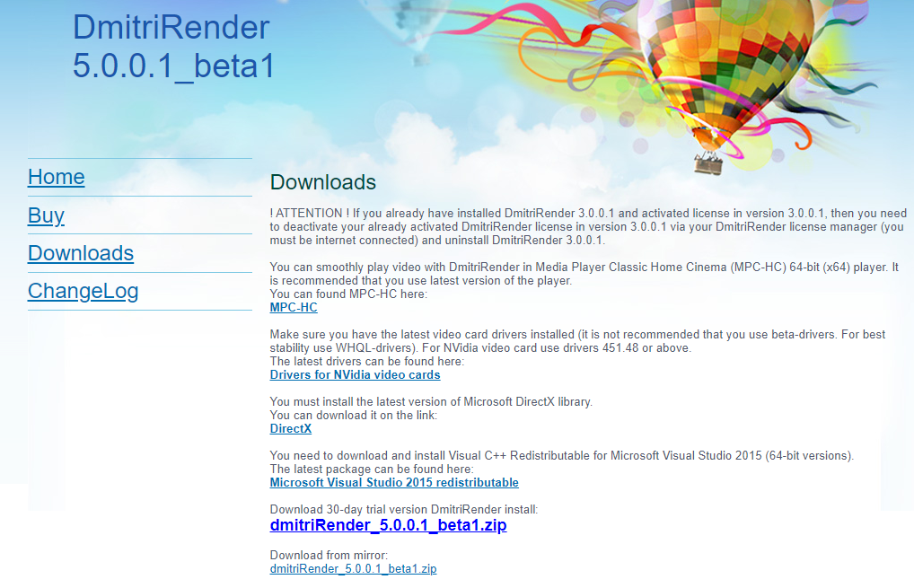View the ChangeLog page
Image resolution: width=914 pixels, height=588 pixels.
tap(83, 292)
